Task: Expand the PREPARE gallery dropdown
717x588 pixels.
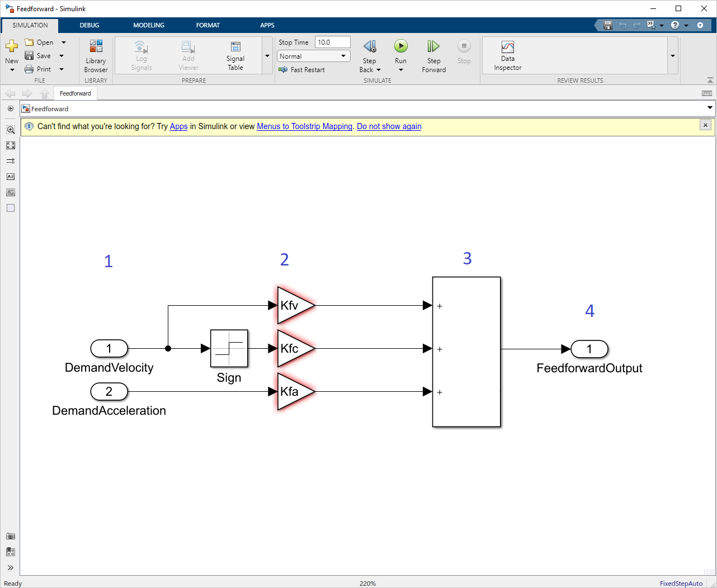Action: 267,56
